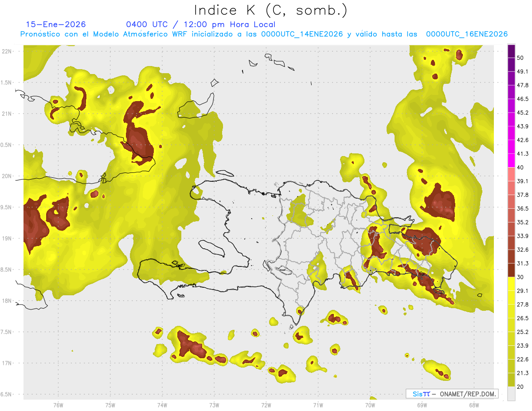Click the colorbar value "47.8"
Screen dimensions: 532x411
(x=523, y=85)
